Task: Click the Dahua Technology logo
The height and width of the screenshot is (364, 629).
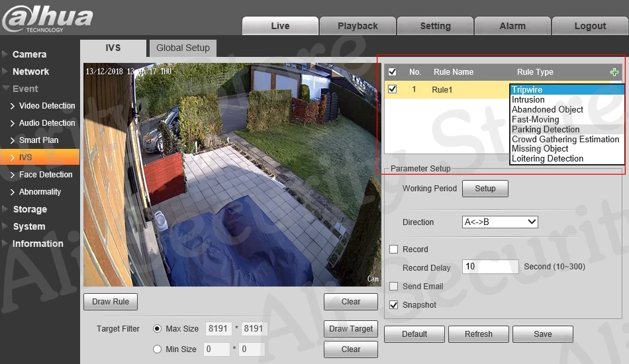Action: click(x=47, y=18)
